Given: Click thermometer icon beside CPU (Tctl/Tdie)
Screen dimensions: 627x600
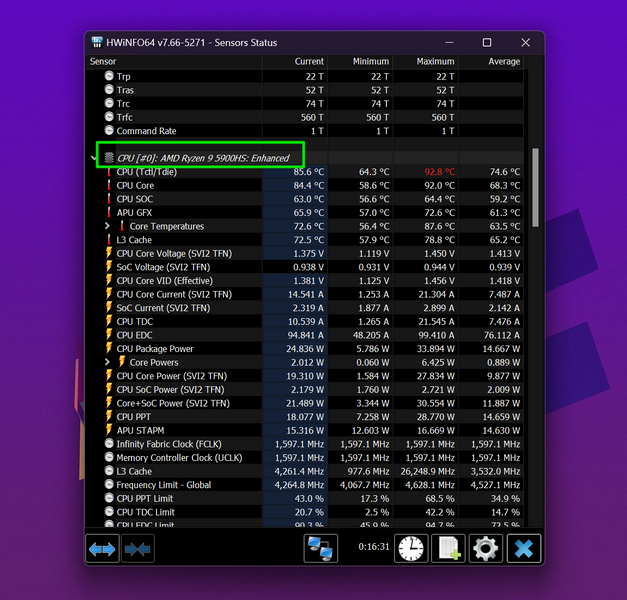Looking at the screenshot, I should tap(109, 172).
